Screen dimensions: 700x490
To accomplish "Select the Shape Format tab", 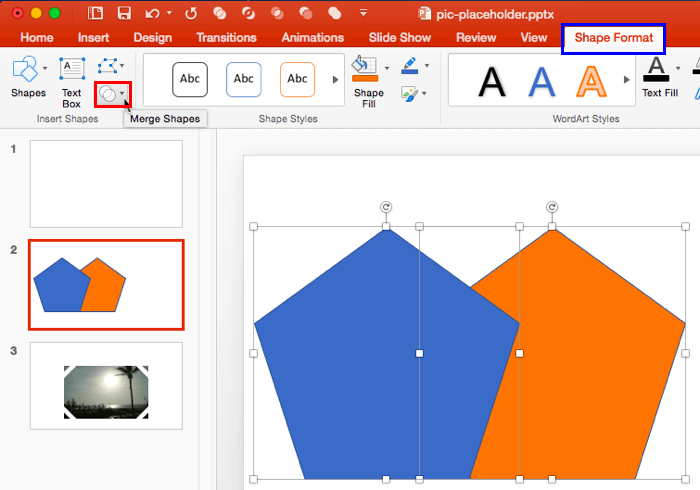I will pos(613,39).
